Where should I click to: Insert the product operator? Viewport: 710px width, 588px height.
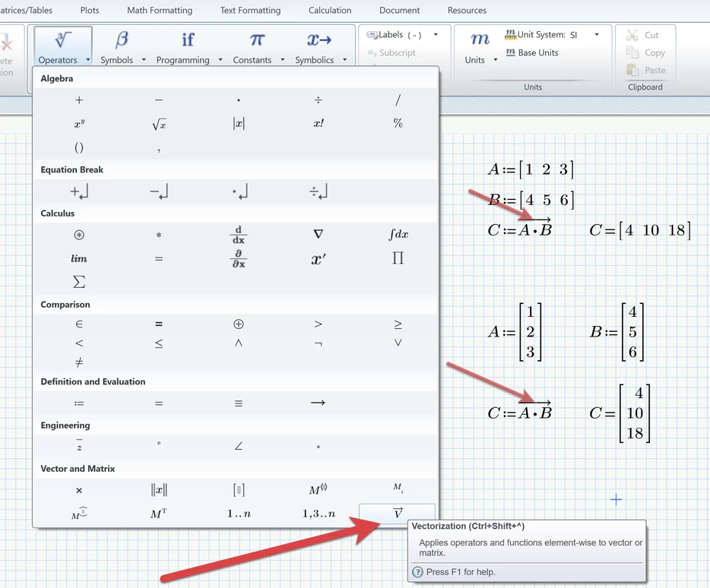point(398,258)
